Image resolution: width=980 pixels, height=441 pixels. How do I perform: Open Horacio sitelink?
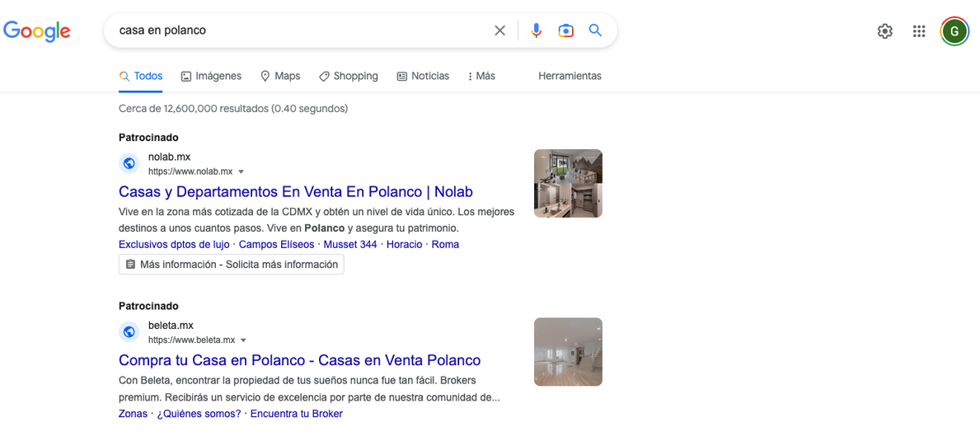click(405, 244)
